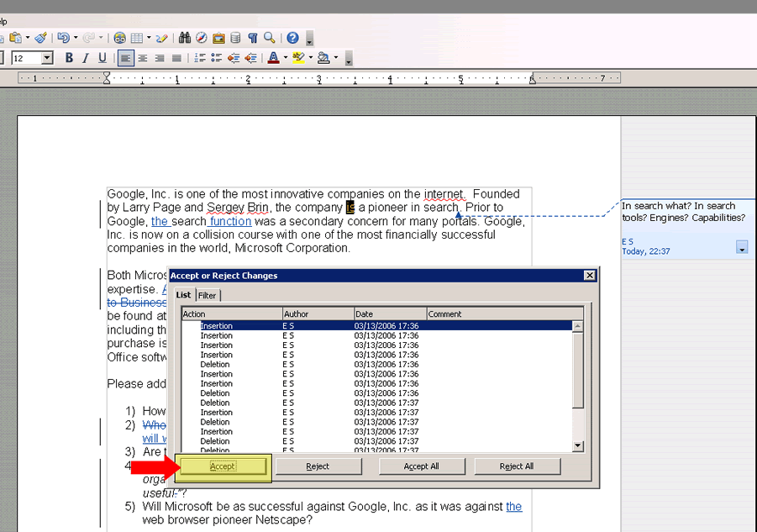Select the highlighted first Insertion row
This screenshot has height=532, width=757.
[x=377, y=326]
